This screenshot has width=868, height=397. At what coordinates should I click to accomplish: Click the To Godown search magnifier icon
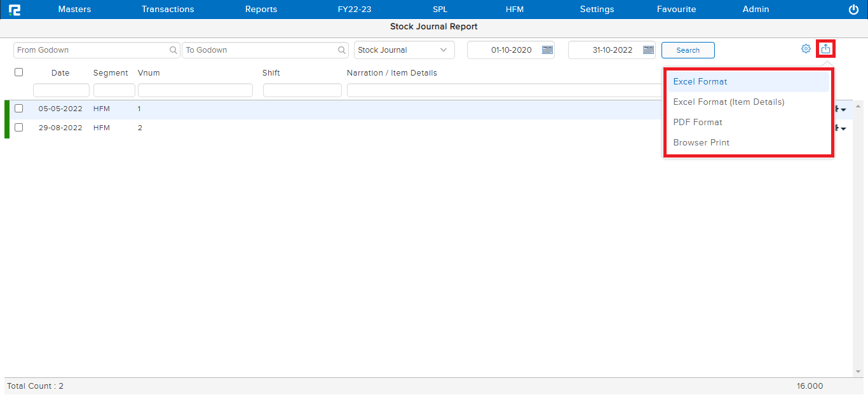[342, 50]
